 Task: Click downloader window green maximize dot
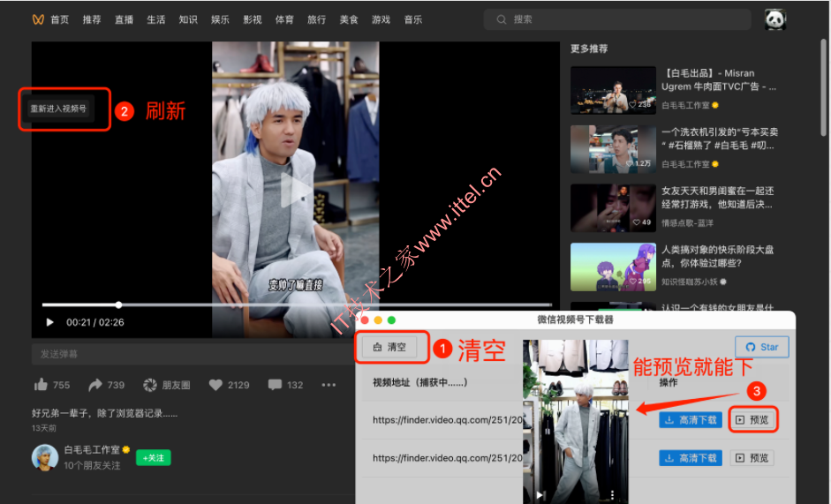pyautogui.click(x=391, y=320)
